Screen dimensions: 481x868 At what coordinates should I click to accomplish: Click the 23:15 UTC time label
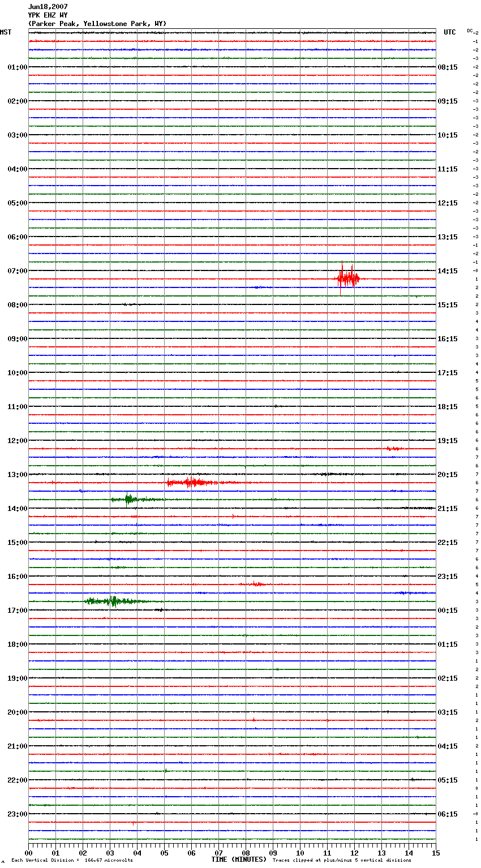click(x=448, y=577)
